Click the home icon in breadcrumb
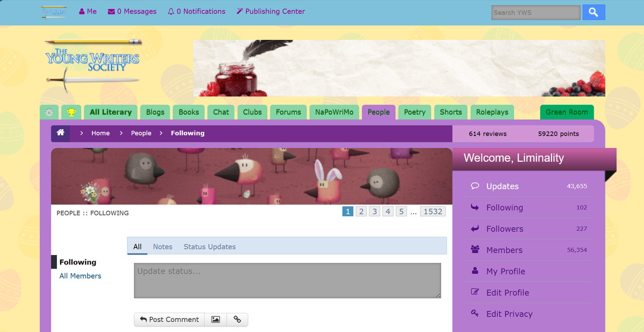Image resolution: width=644 pixels, height=332 pixels. pos(60,132)
